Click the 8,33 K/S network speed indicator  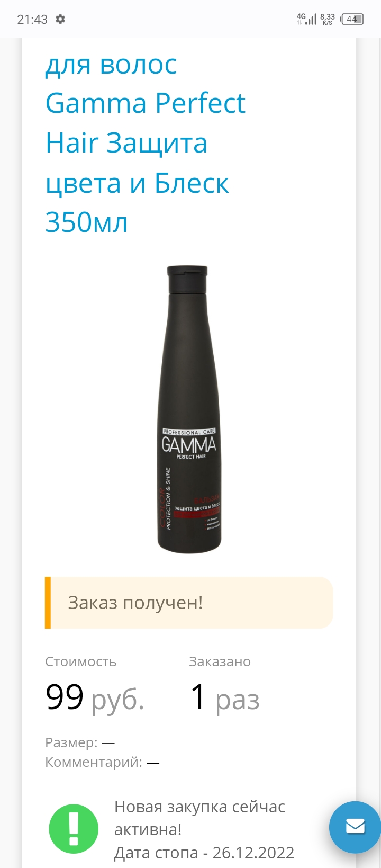pos(328,19)
